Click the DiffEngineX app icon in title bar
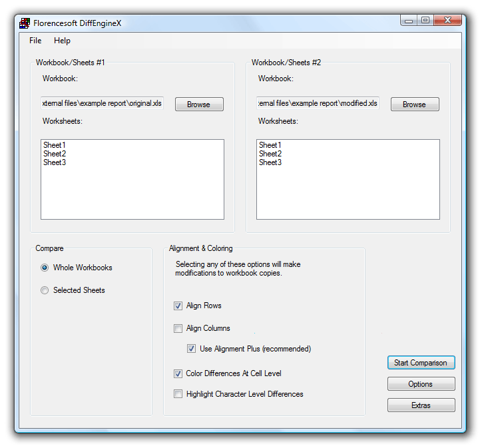Viewport: 480px width, 448px height. pos(25,23)
